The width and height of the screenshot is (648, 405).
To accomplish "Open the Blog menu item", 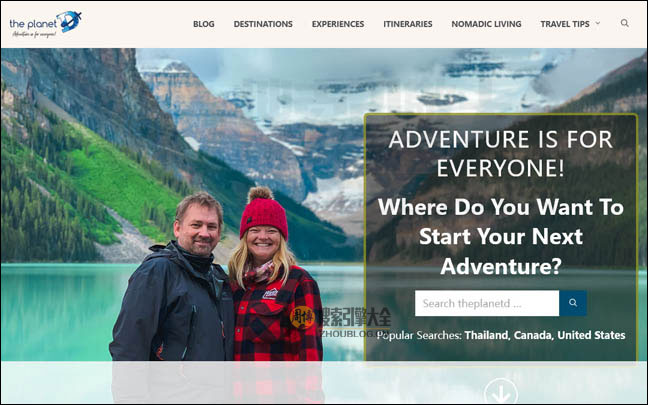I will pos(203,24).
